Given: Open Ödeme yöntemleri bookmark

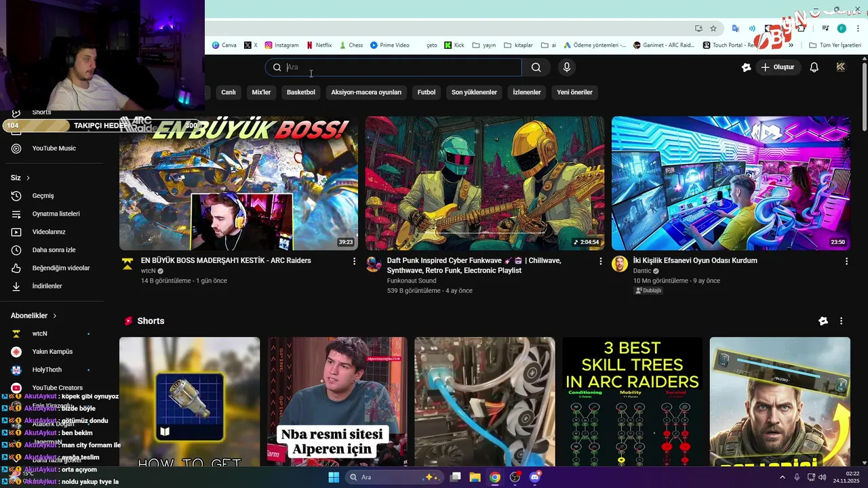Looking at the screenshot, I should (595, 45).
